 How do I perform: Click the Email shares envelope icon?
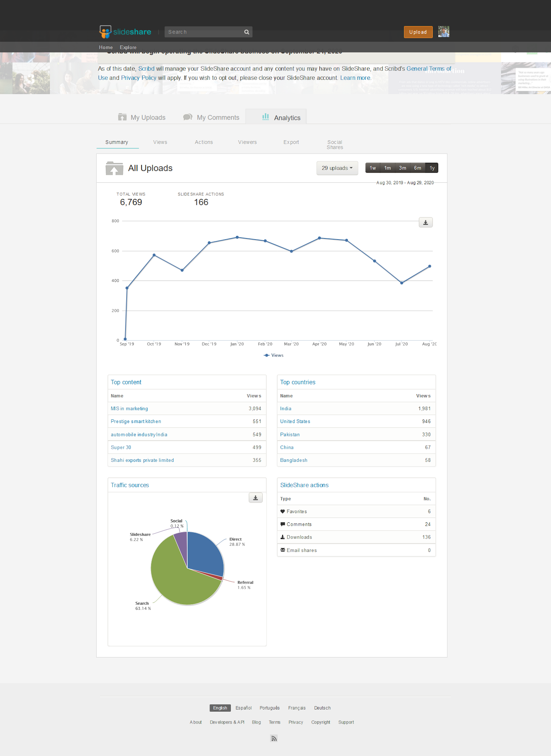coord(283,550)
